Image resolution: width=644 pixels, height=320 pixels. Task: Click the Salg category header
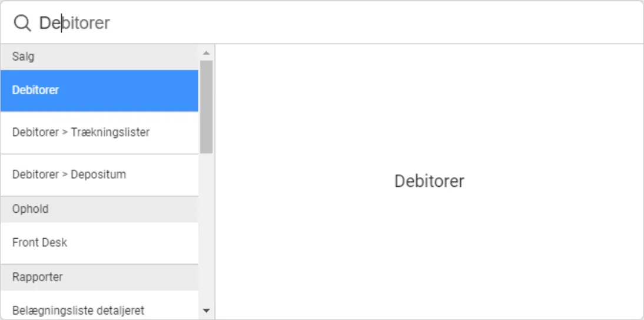24,57
